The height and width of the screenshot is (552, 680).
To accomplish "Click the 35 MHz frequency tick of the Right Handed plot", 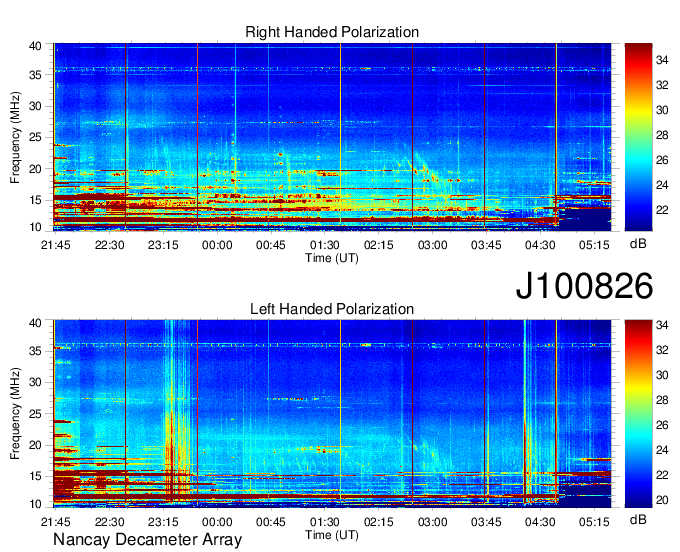I will pos(35,75).
